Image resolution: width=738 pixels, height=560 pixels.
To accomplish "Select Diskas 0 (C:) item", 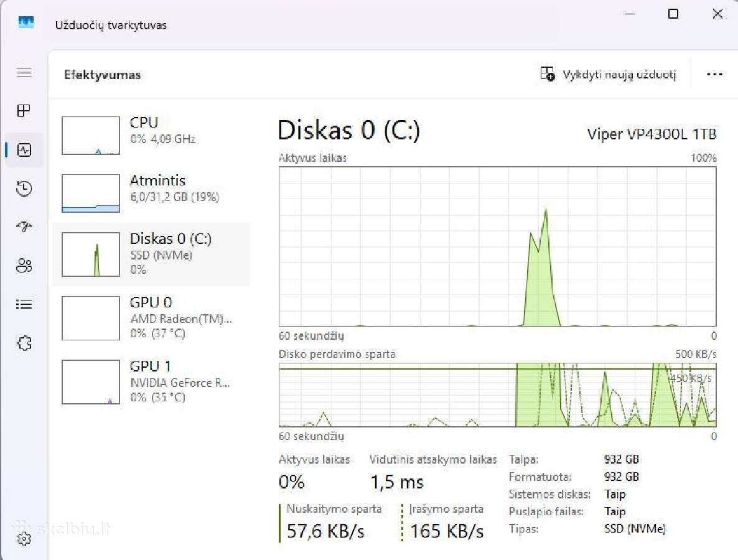I will pos(151,254).
